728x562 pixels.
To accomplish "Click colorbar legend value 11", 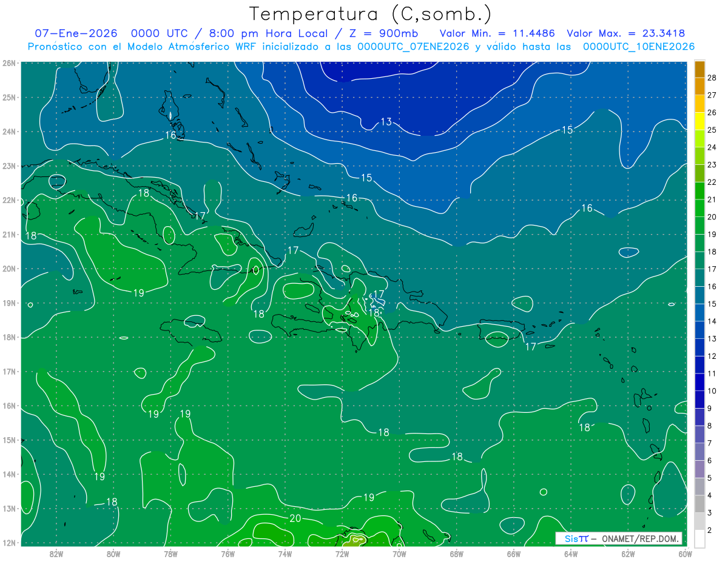I will [712, 373].
